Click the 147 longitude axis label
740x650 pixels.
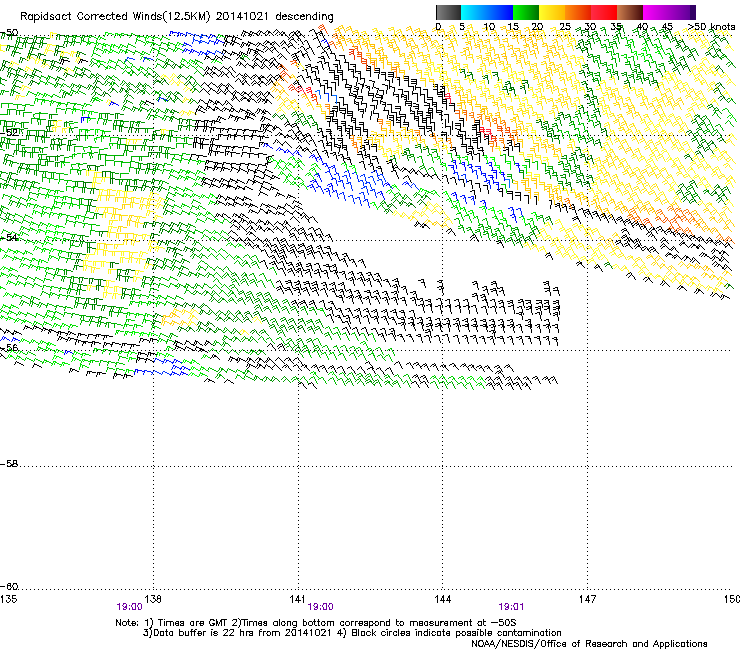(588, 599)
